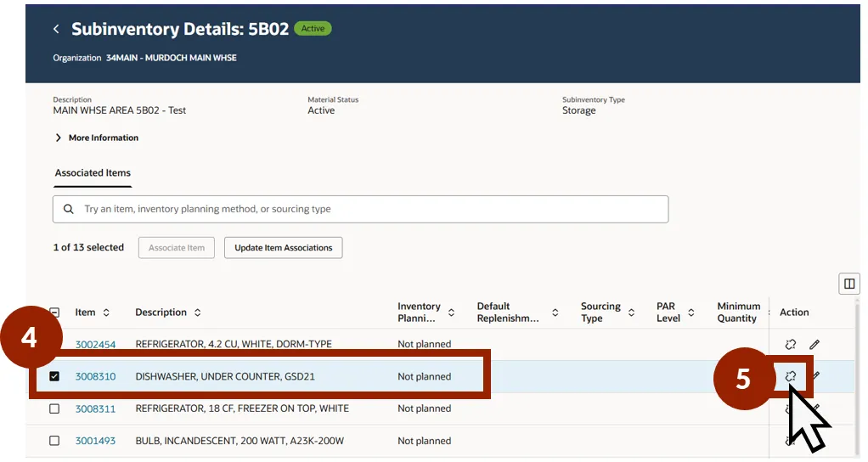Open the item link 3008310
Viewport: 868px width, 462px height.
tap(95, 376)
